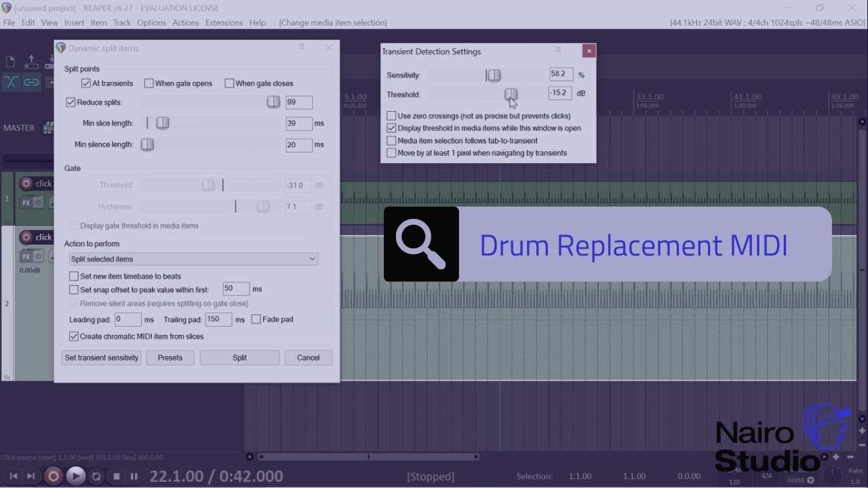
Task: Open the Actions menu
Action: (186, 22)
